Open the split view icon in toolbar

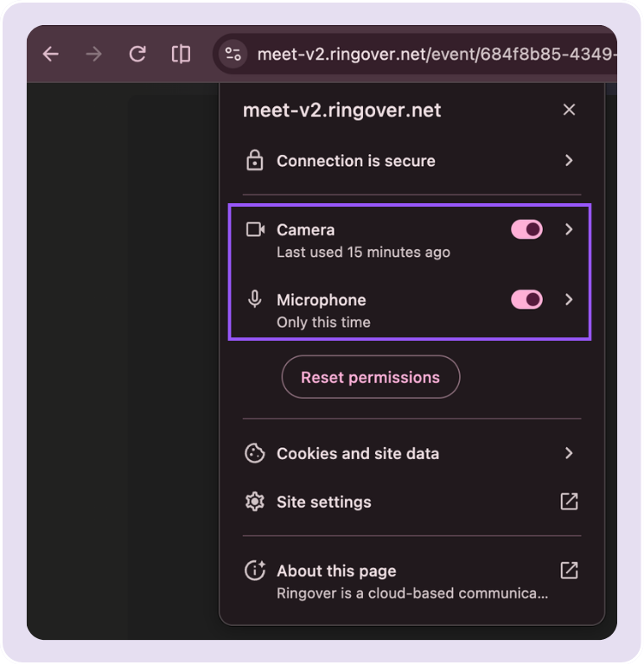pyautogui.click(x=181, y=54)
